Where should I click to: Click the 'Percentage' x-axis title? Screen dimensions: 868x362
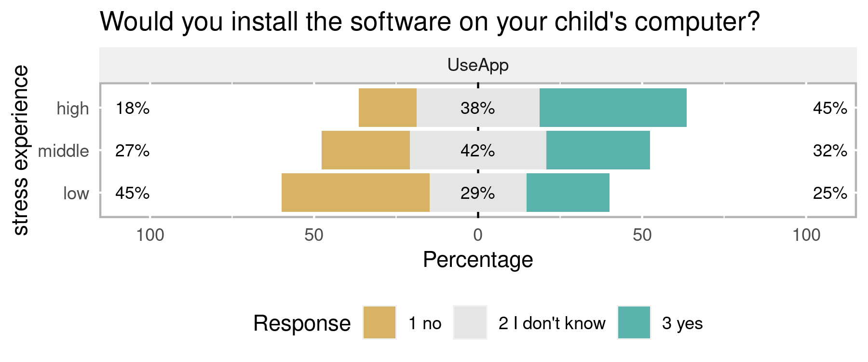click(478, 260)
